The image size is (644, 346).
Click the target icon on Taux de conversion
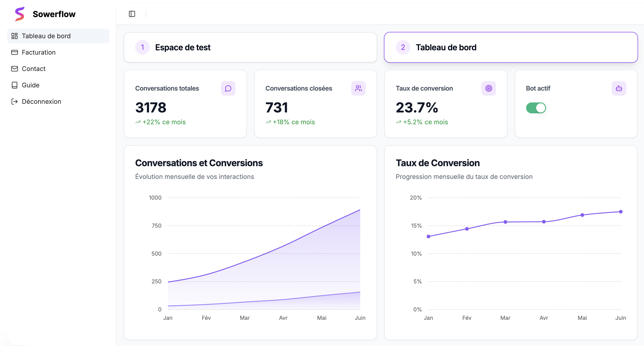[x=489, y=88]
